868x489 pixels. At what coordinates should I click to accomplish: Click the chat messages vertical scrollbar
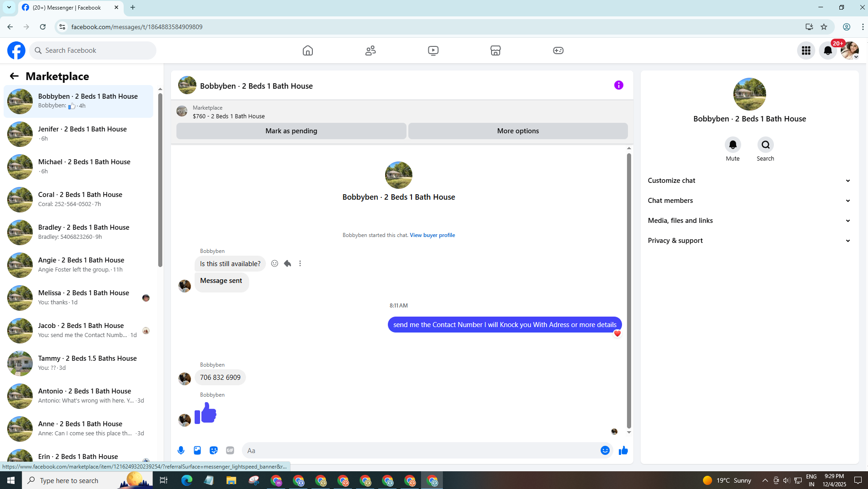point(629,291)
